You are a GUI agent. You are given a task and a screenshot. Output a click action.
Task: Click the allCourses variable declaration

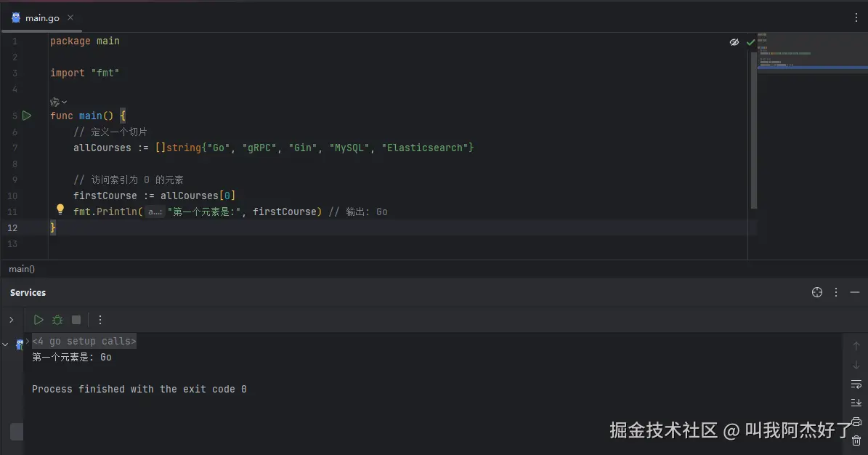click(x=102, y=148)
